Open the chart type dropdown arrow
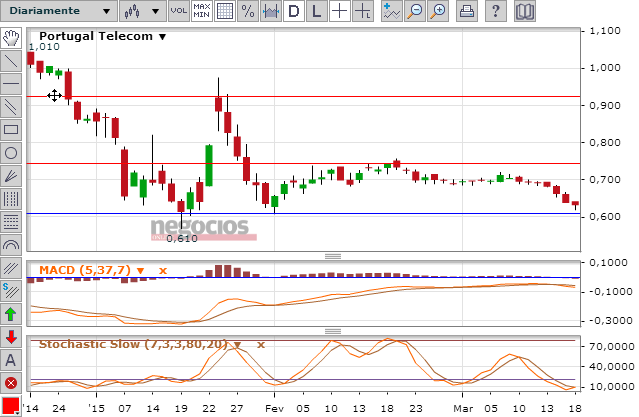 (x=155, y=11)
